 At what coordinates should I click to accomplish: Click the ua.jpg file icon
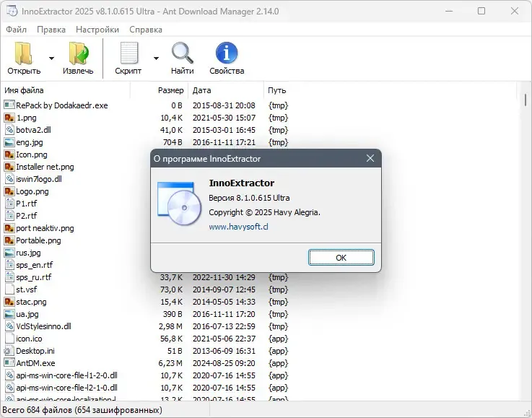click(x=9, y=314)
